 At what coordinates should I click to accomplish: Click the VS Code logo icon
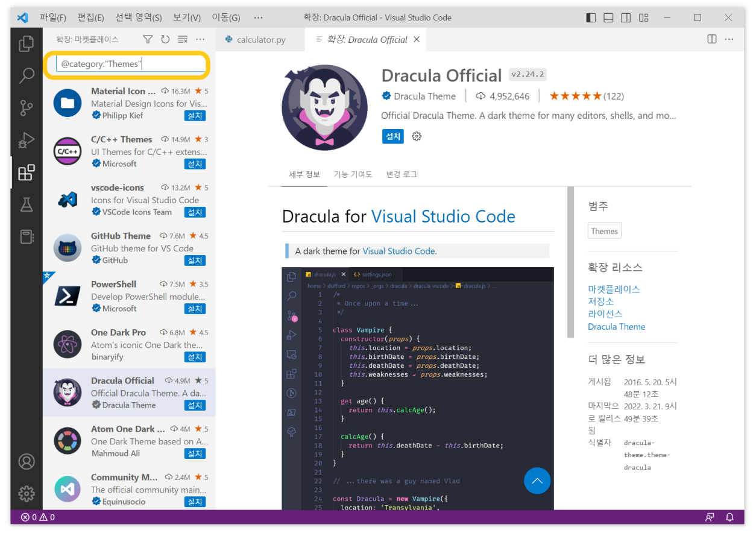point(24,17)
